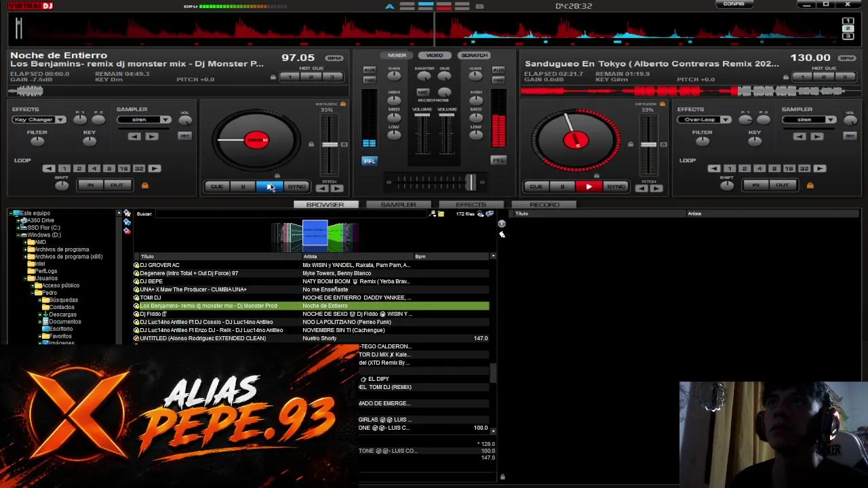
Task: Adjust the right deck pitch slider
Action: (649, 144)
